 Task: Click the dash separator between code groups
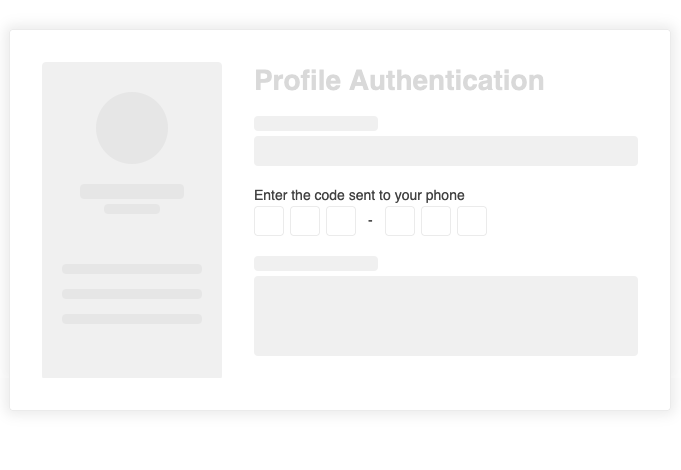(x=370, y=221)
